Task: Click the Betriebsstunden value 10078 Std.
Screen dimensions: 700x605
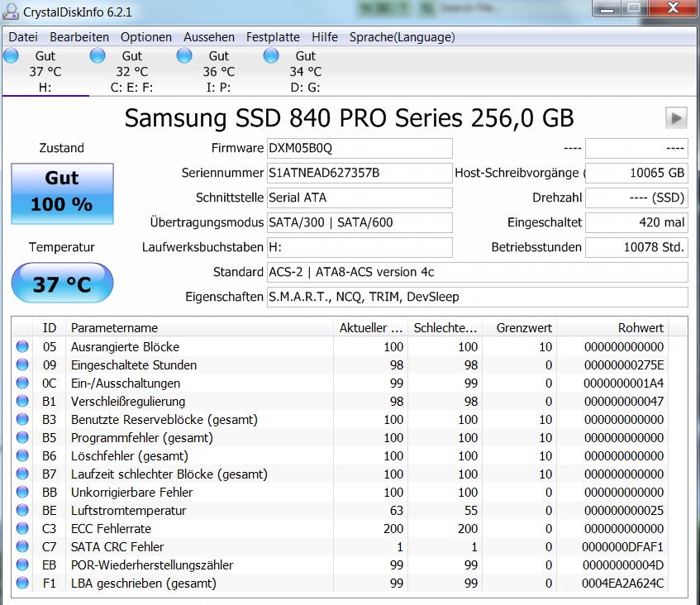Action: point(636,247)
